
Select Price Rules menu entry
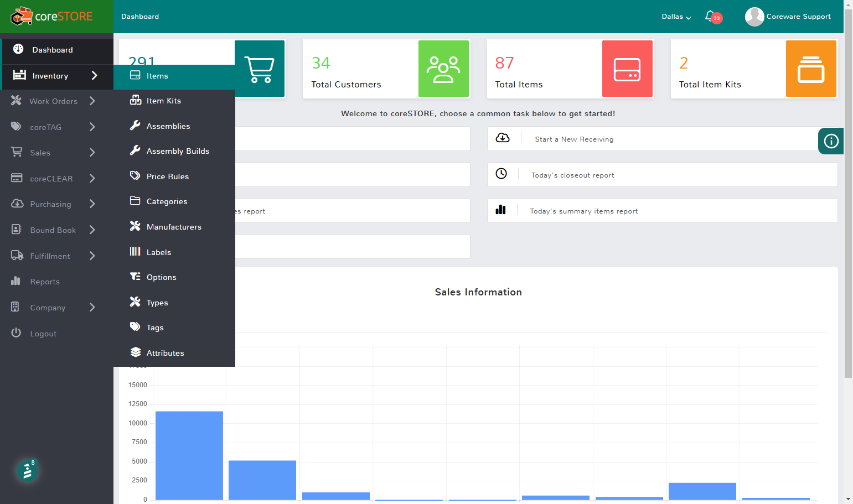point(174,176)
